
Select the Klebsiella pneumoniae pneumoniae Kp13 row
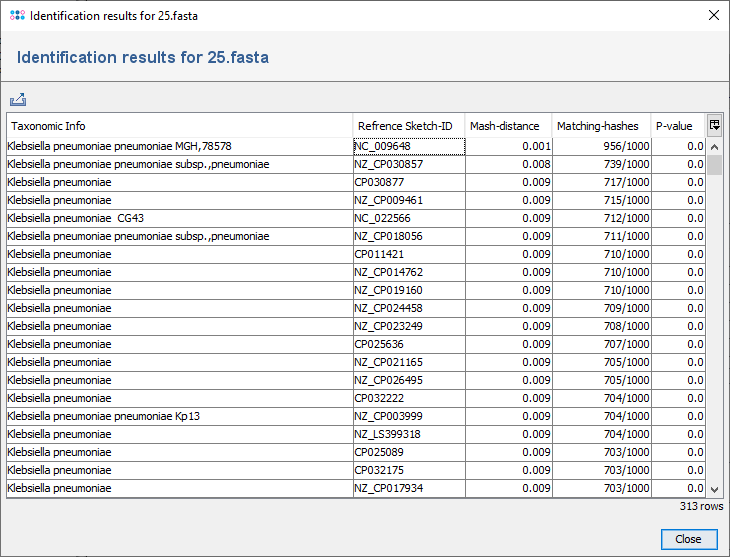click(x=180, y=416)
